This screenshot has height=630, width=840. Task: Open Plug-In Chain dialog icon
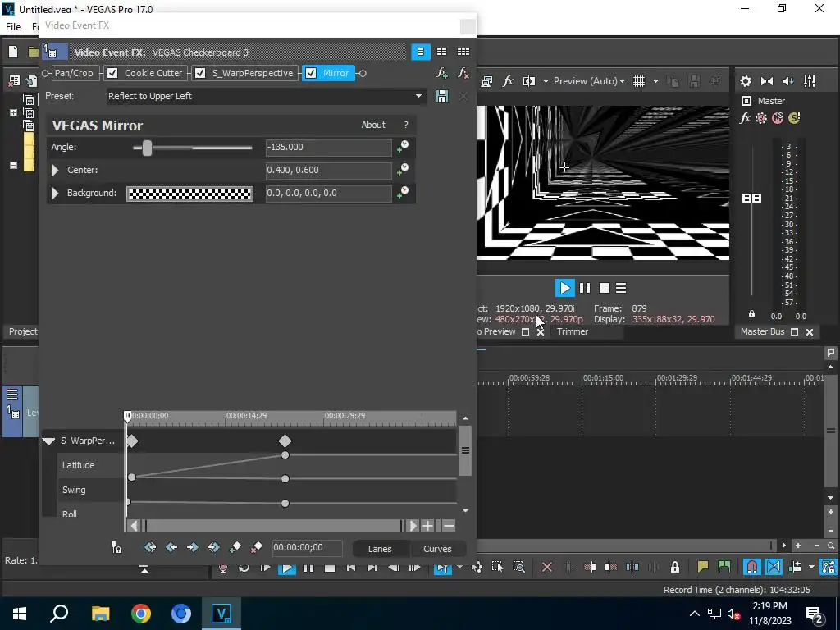pos(442,73)
